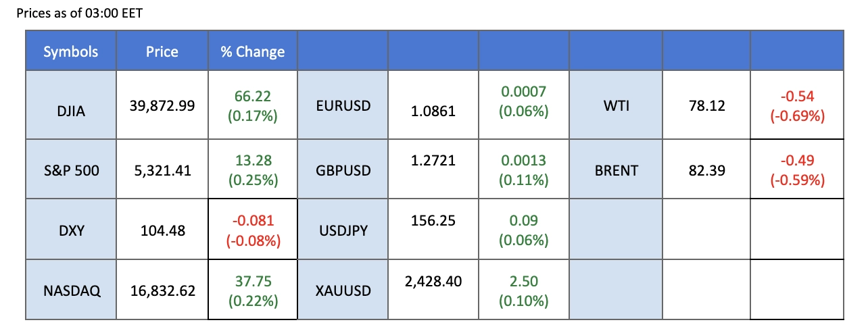Click the XAUUSD price 2,428.40
Image resolution: width=868 pixels, height=335 pixels.
(x=433, y=281)
